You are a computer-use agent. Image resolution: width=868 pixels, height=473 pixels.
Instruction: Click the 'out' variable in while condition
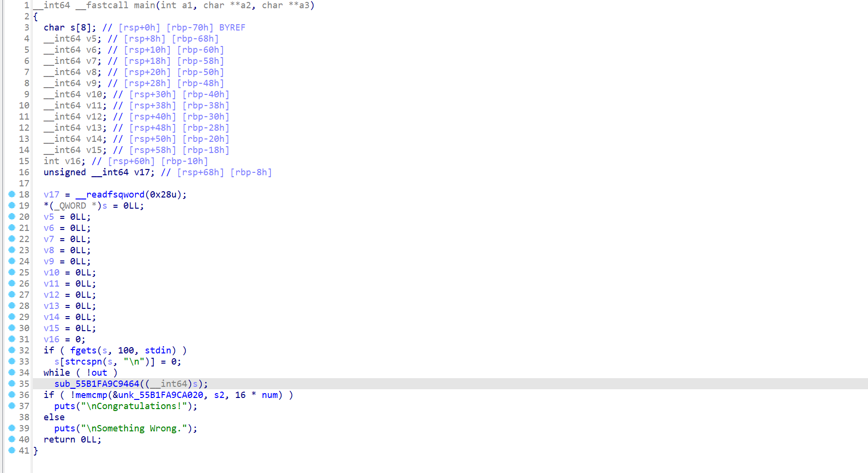[x=99, y=373]
